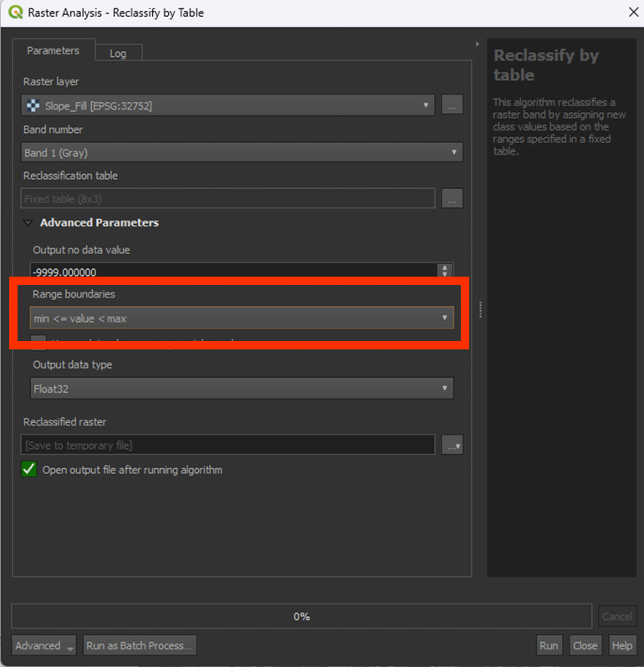The width and height of the screenshot is (644, 667).
Task: Uncheck Open output file after running algorithm
Action: click(29, 470)
